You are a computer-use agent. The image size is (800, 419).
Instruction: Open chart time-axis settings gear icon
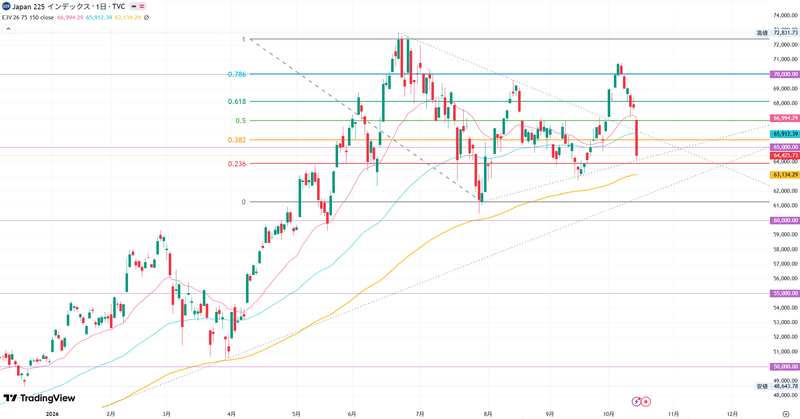(786, 414)
